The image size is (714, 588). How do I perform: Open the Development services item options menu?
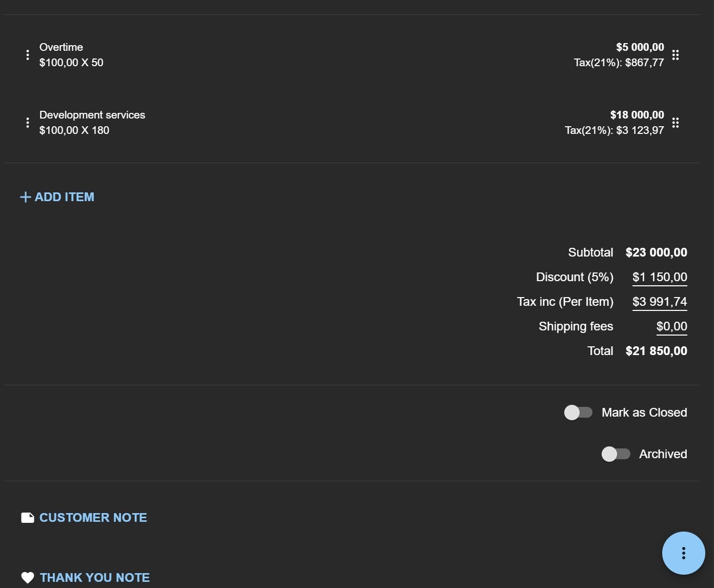point(28,123)
